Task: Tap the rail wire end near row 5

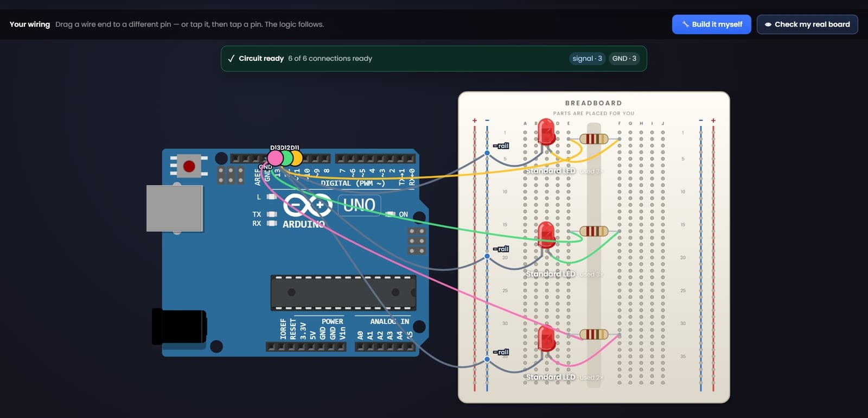Action: click(x=487, y=153)
